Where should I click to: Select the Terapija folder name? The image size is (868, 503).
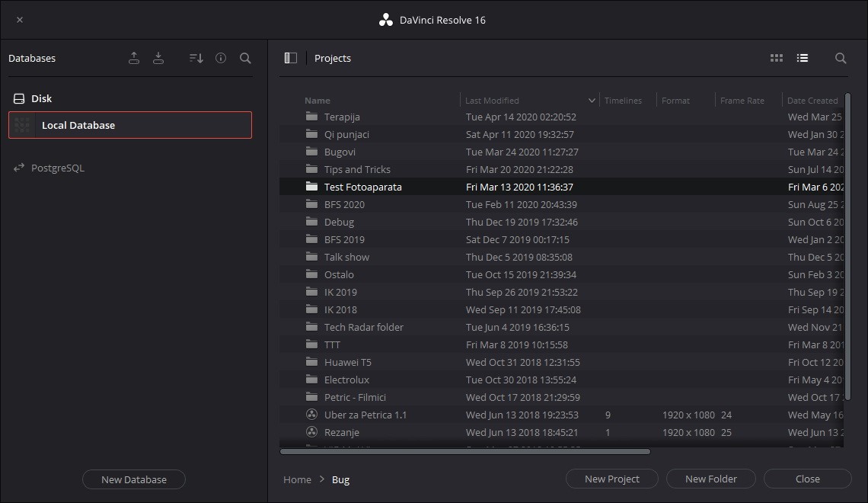tap(342, 117)
